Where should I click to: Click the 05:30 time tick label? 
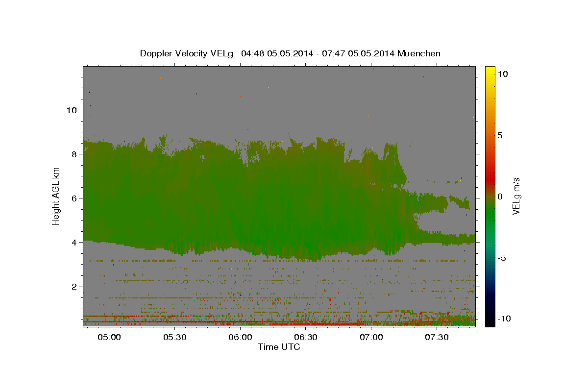pyautogui.click(x=175, y=337)
